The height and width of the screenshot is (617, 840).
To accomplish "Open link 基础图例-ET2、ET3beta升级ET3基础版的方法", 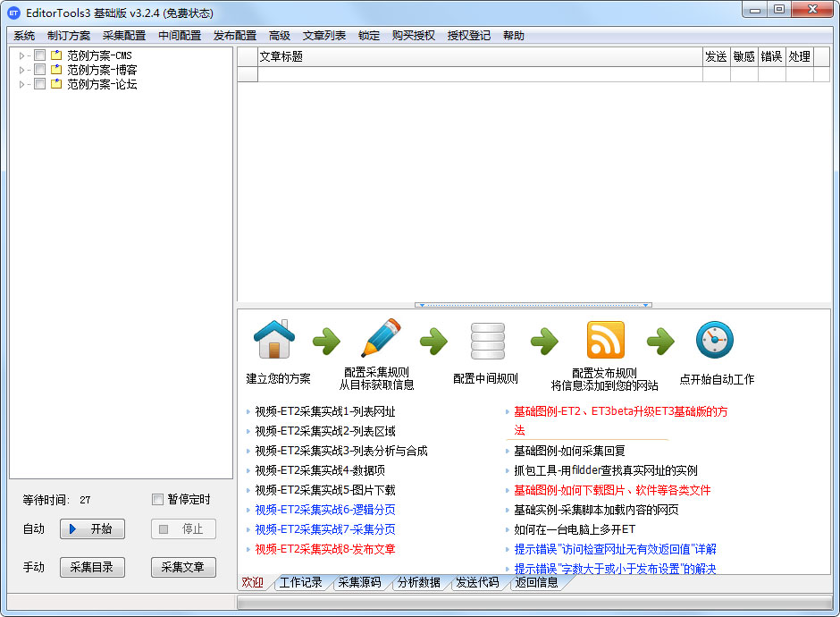I will point(621,421).
